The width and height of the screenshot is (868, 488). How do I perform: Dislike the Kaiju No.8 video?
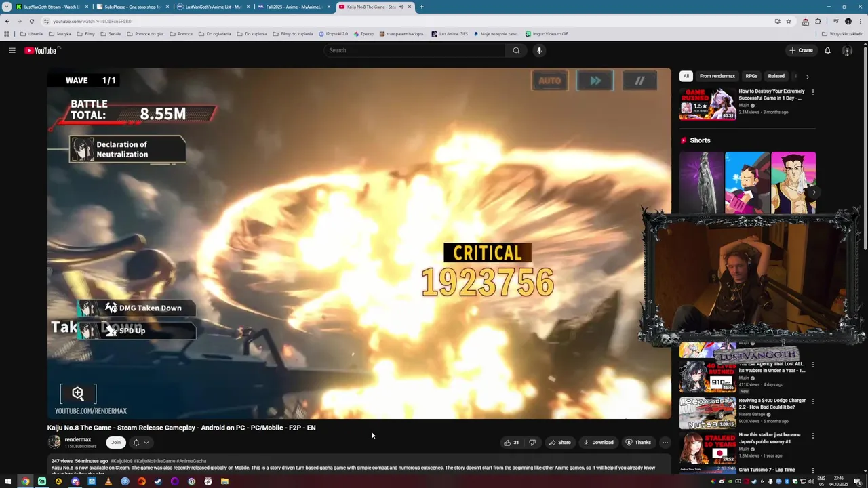[x=532, y=443]
